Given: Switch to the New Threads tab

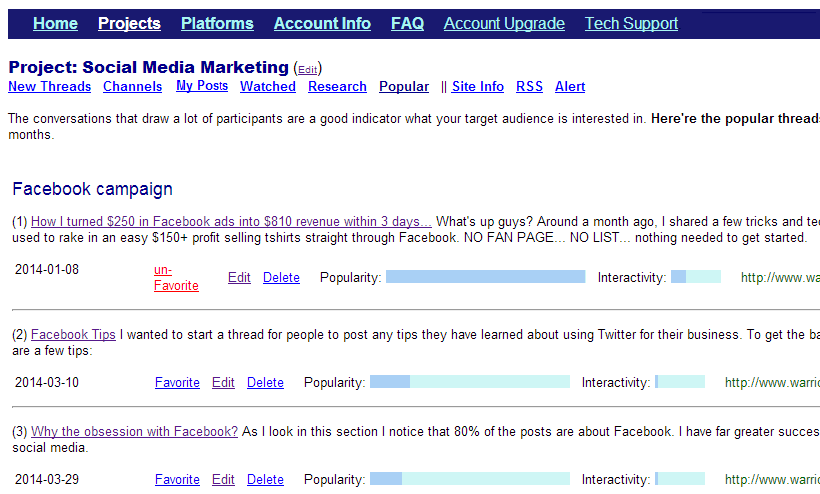Looking at the screenshot, I should (50, 86).
